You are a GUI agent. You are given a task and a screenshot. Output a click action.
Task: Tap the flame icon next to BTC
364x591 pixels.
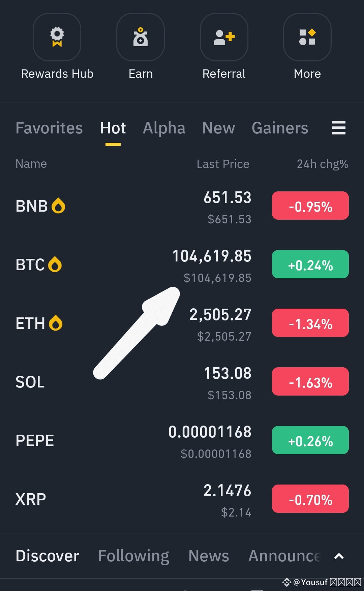pyautogui.click(x=55, y=265)
